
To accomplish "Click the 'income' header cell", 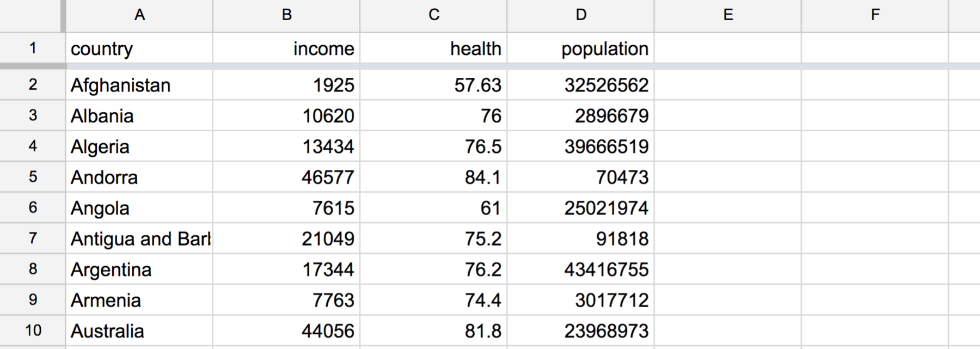I will (286, 48).
